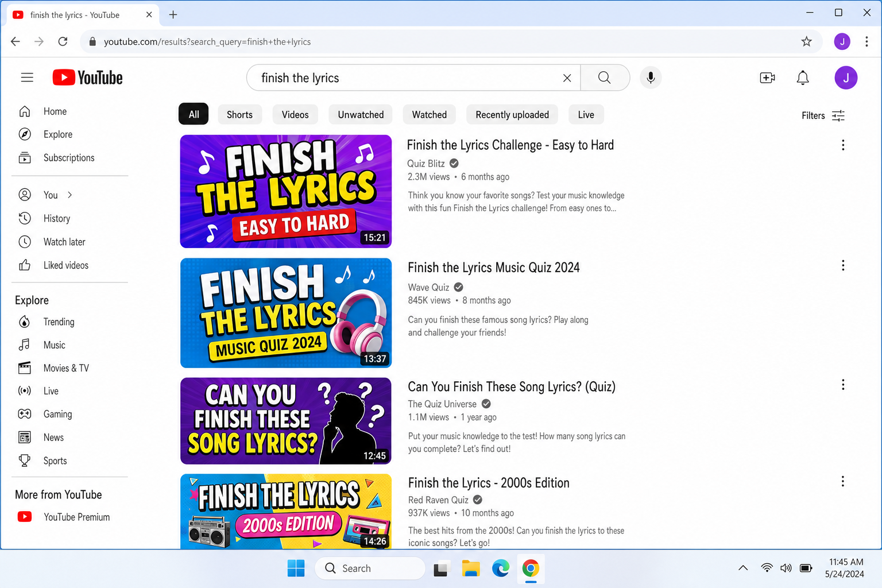
Task: Play the Music Quiz 2024 thumbnail
Action: [286, 313]
